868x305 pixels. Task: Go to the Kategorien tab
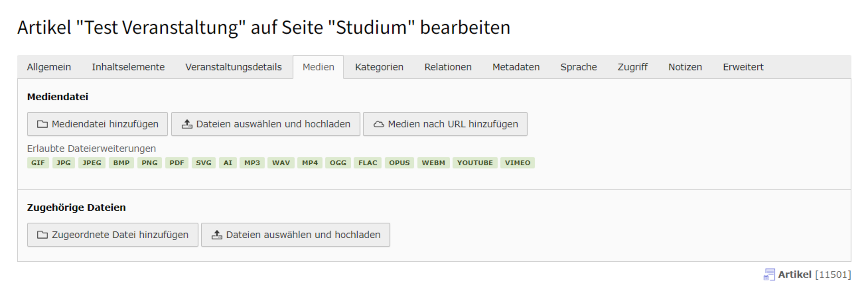click(379, 67)
